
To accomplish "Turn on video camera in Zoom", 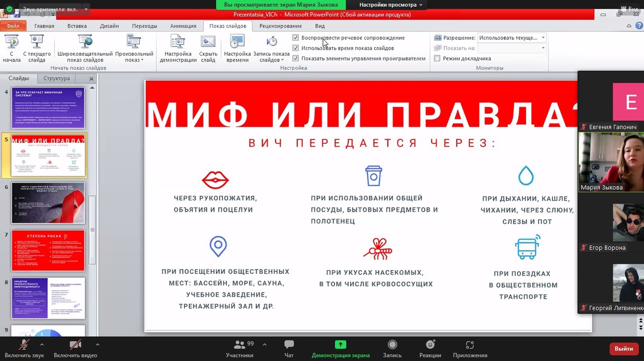I will click(75, 348).
